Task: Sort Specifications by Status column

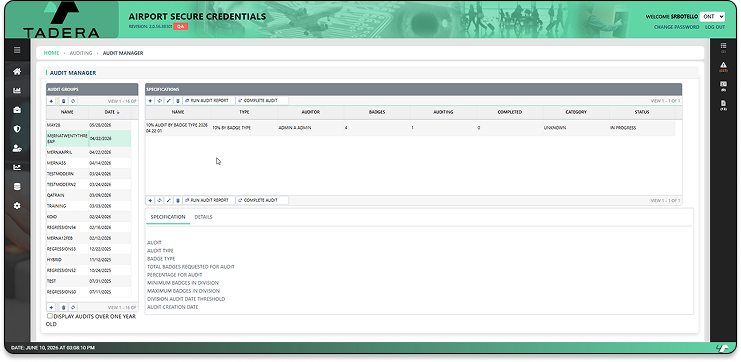Action: (x=642, y=112)
